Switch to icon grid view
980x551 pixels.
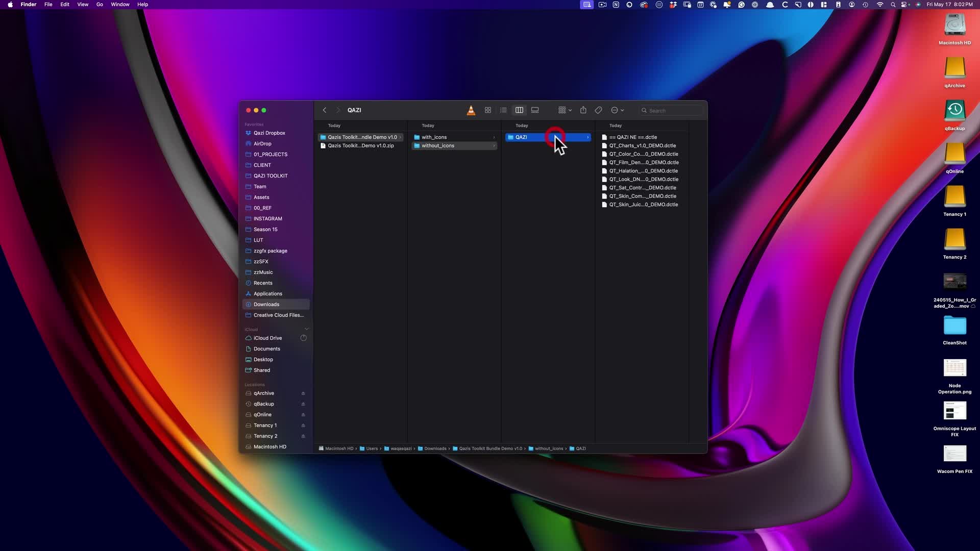[x=488, y=110]
